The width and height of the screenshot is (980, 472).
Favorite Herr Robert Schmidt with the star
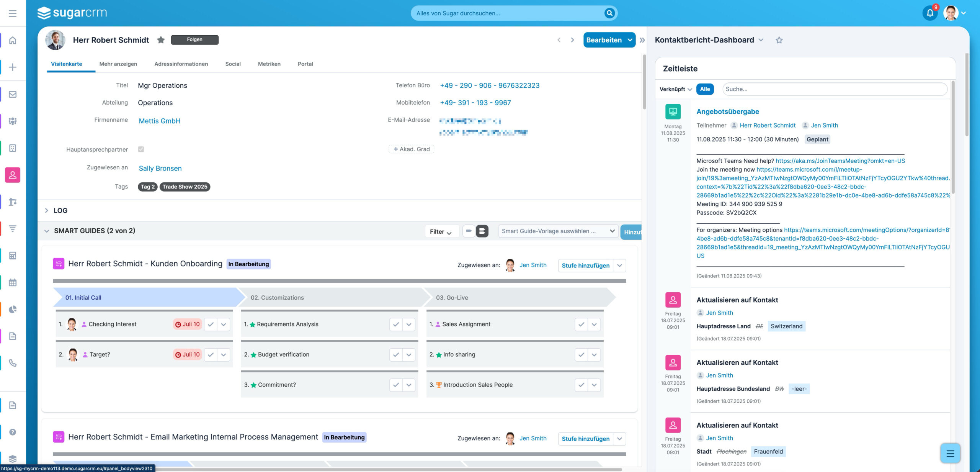[161, 40]
